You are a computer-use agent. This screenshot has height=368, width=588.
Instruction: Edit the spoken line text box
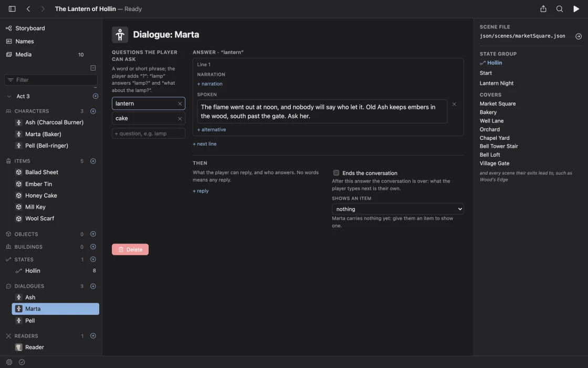pos(322,111)
